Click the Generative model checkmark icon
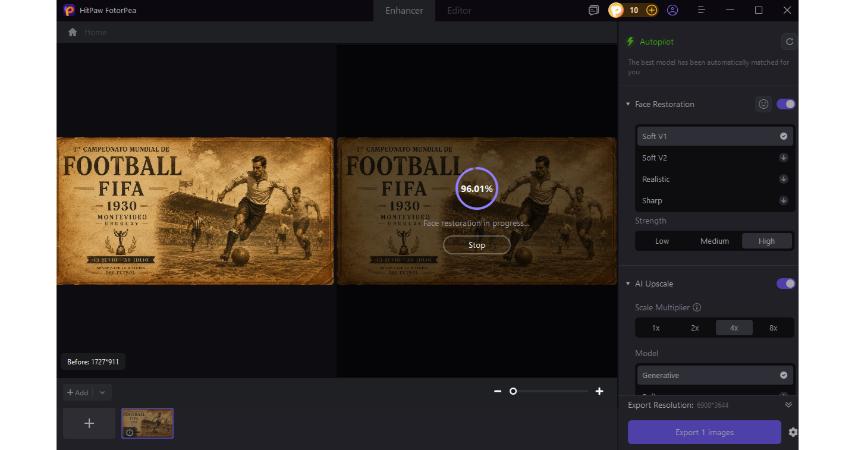 [784, 375]
